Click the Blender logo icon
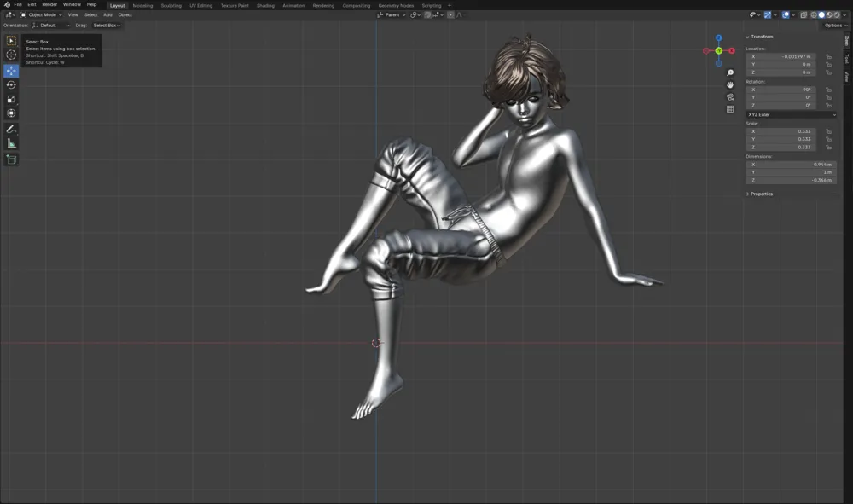Image resolution: width=853 pixels, height=504 pixels. (x=7, y=4)
